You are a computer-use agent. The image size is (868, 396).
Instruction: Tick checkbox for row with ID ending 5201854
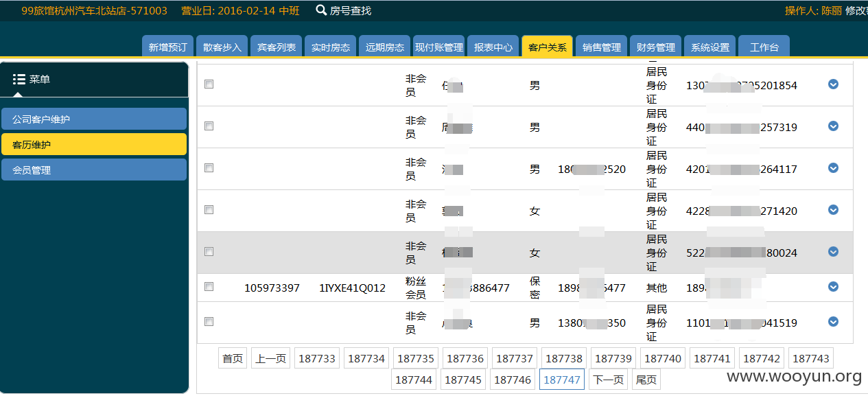[x=209, y=84]
